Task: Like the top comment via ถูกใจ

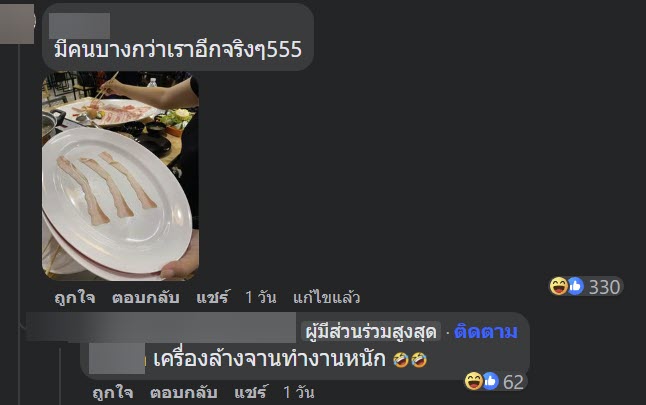Action: 75,297
